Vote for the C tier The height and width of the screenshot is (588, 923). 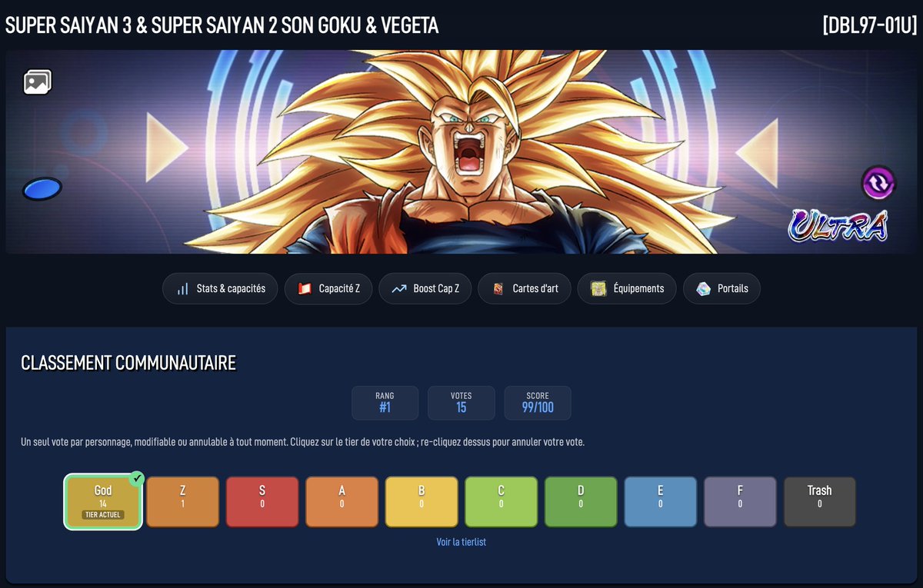click(501, 502)
